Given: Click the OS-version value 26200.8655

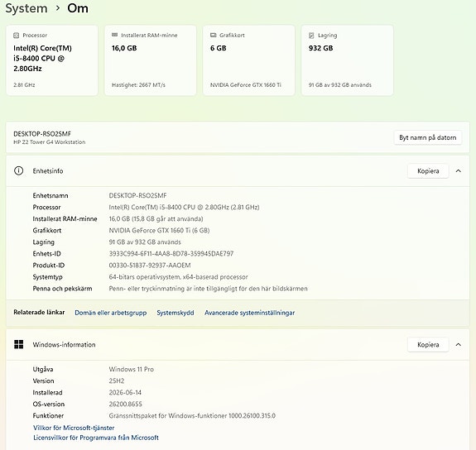Looking at the screenshot, I should click(125, 405).
